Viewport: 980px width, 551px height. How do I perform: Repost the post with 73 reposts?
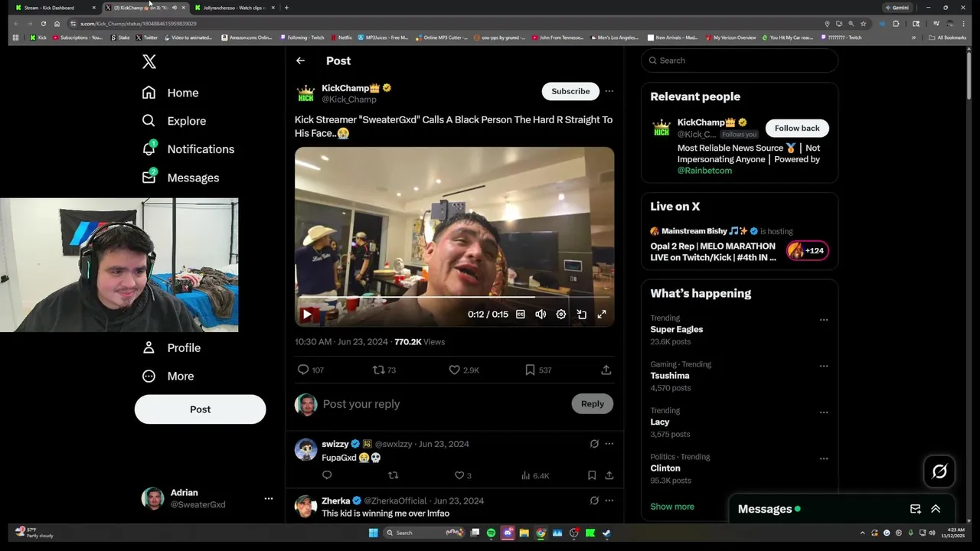(384, 370)
